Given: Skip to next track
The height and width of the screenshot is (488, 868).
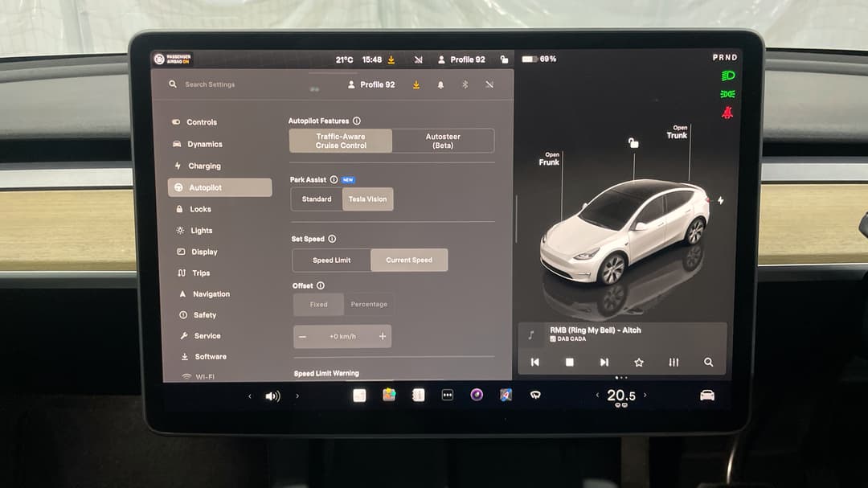Looking at the screenshot, I should (x=604, y=363).
